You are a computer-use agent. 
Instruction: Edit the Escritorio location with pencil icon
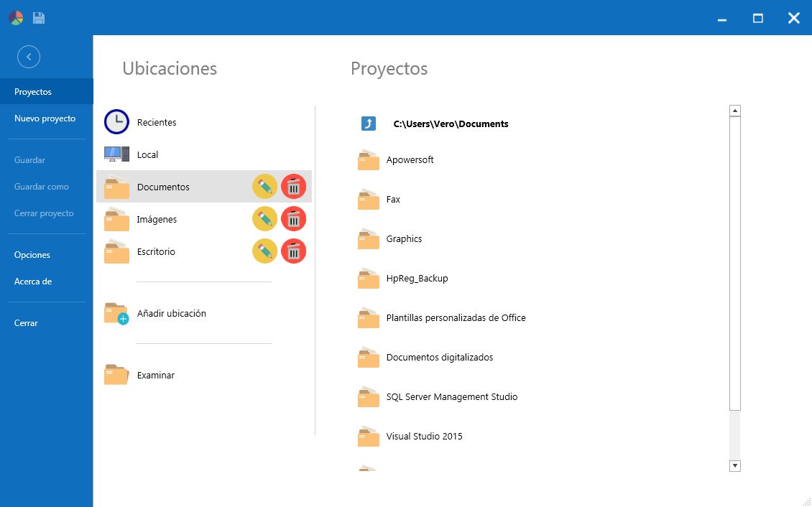click(264, 251)
